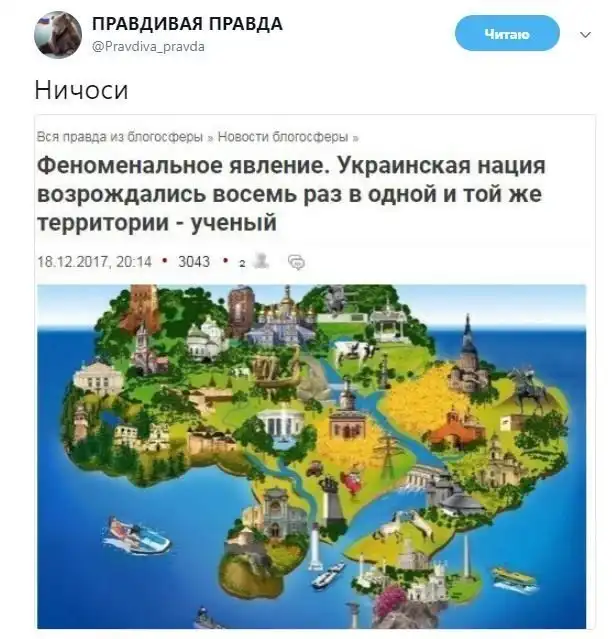Open the ПРАВДИВАЯ ПРАВДА display name link
This screenshot has height=639, width=613.
187,24
